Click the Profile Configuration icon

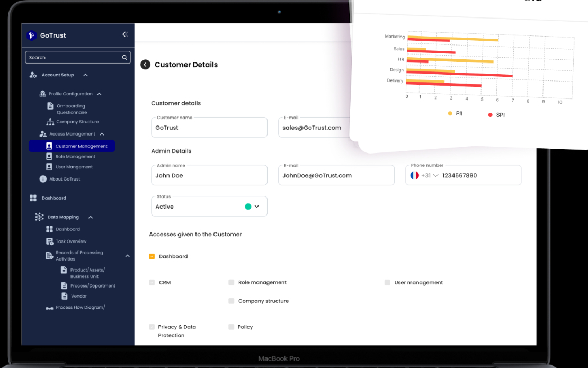(x=43, y=94)
